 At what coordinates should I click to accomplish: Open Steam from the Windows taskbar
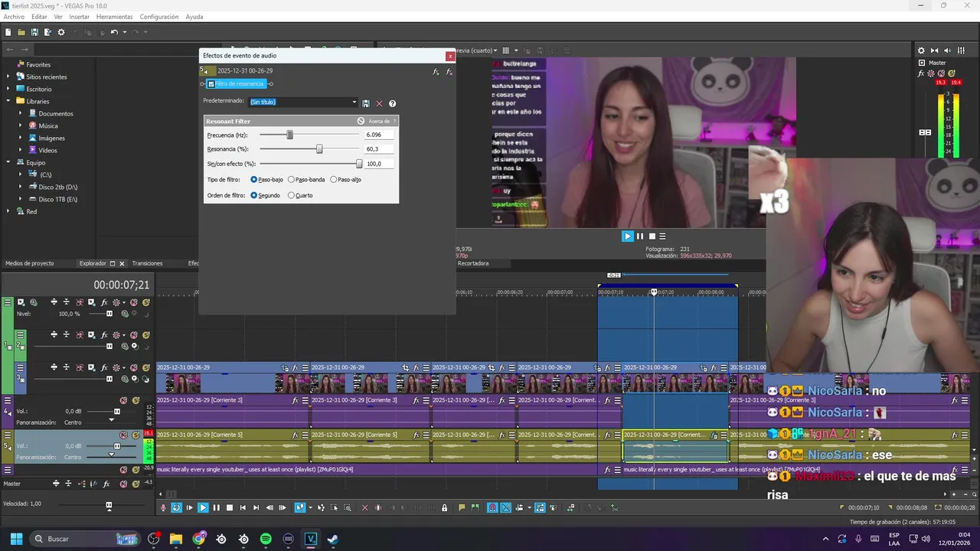[332, 539]
